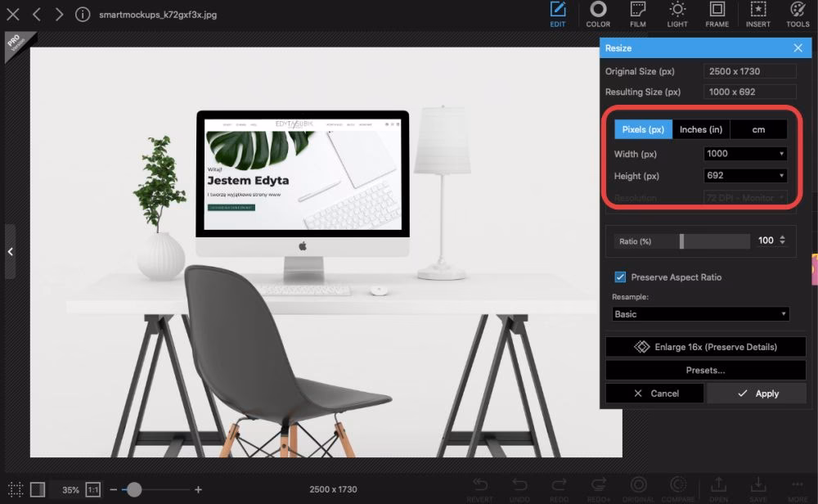Open the Frame tool
The width and height of the screenshot is (818, 504).
[717, 14]
